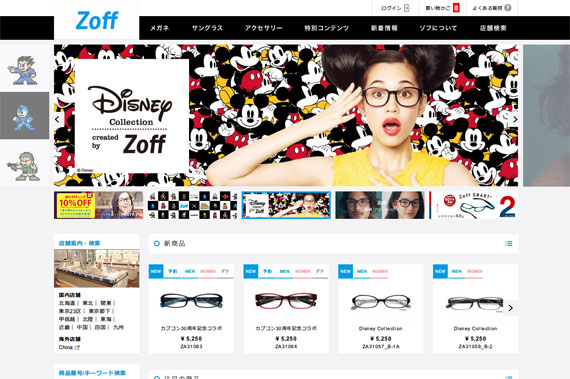The height and width of the screenshot is (379, 570).
Task: Open the gray glasses ZA31058_B-2 image
Action: (x=475, y=304)
